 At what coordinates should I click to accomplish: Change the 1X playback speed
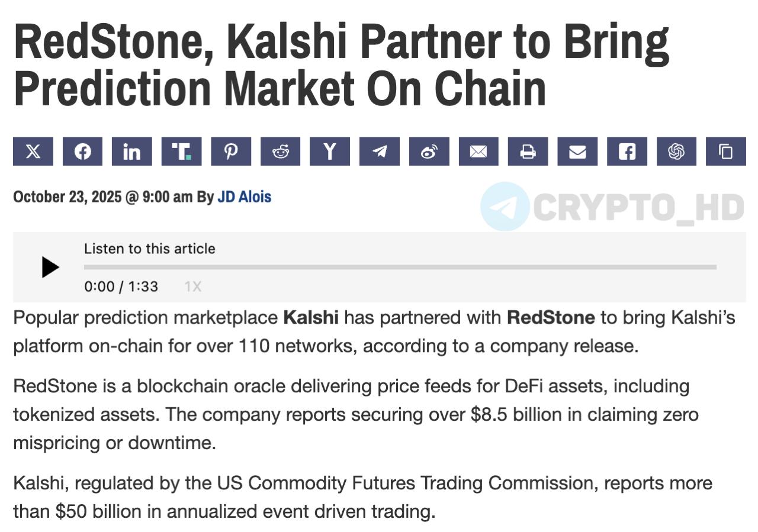click(x=193, y=287)
